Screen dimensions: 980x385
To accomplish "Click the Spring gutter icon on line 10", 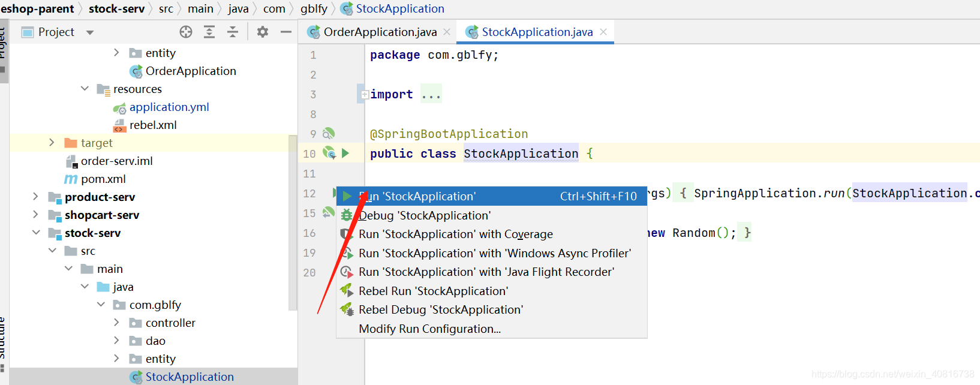I will coord(329,153).
